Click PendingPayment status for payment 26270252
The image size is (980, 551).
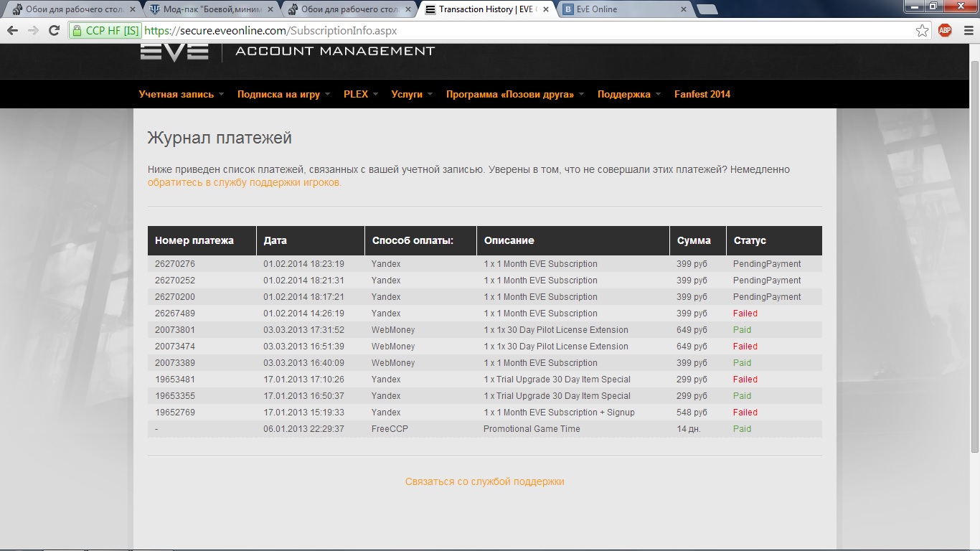tap(767, 281)
